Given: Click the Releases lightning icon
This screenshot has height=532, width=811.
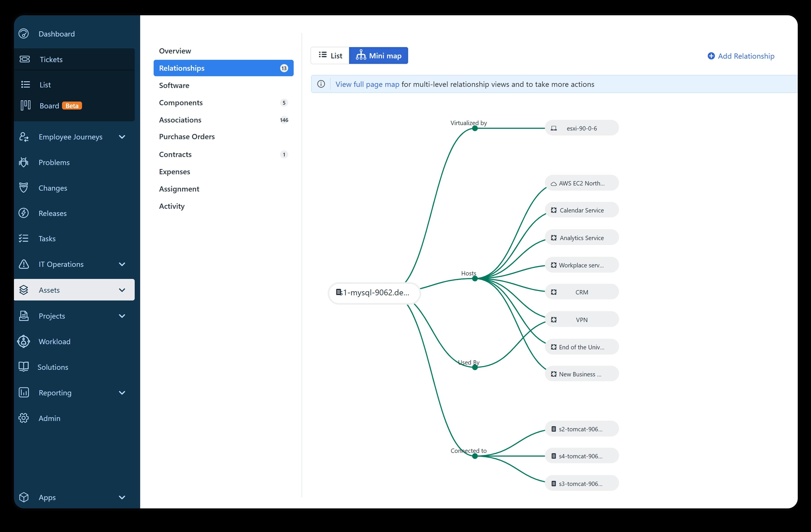Looking at the screenshot, I should (x=24, y=213).
